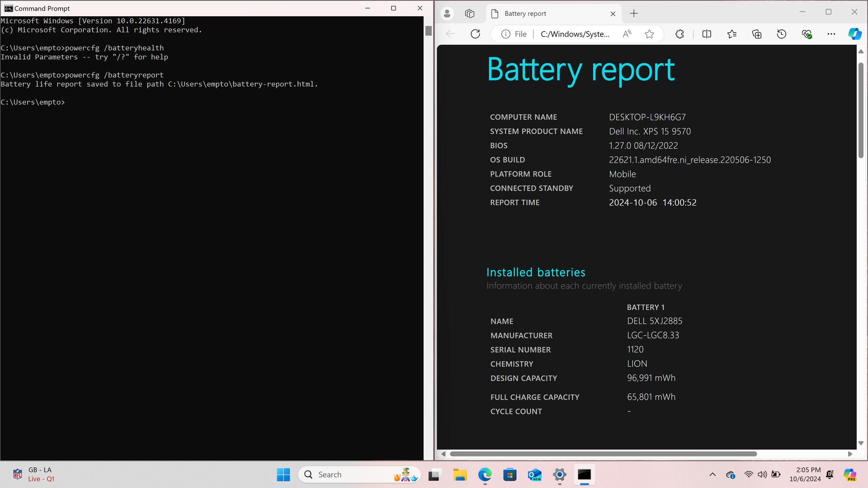Toggle split screen in Edge

[x=707, y=34]
